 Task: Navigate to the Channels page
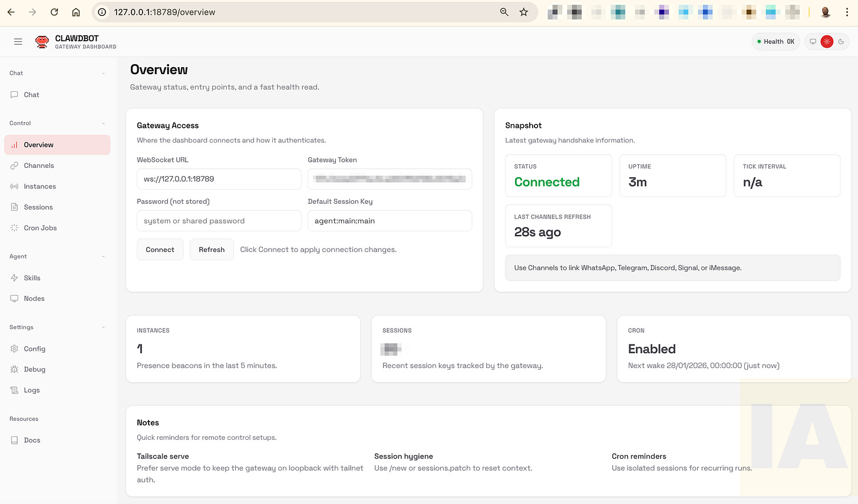click(39, 165)
